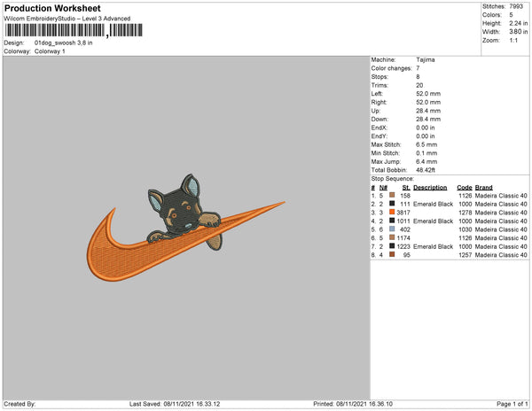Click the Stitches value '7993'
The width and height of the screenshot is (532, 411).
pyautogui.click(x=516, y=6)
